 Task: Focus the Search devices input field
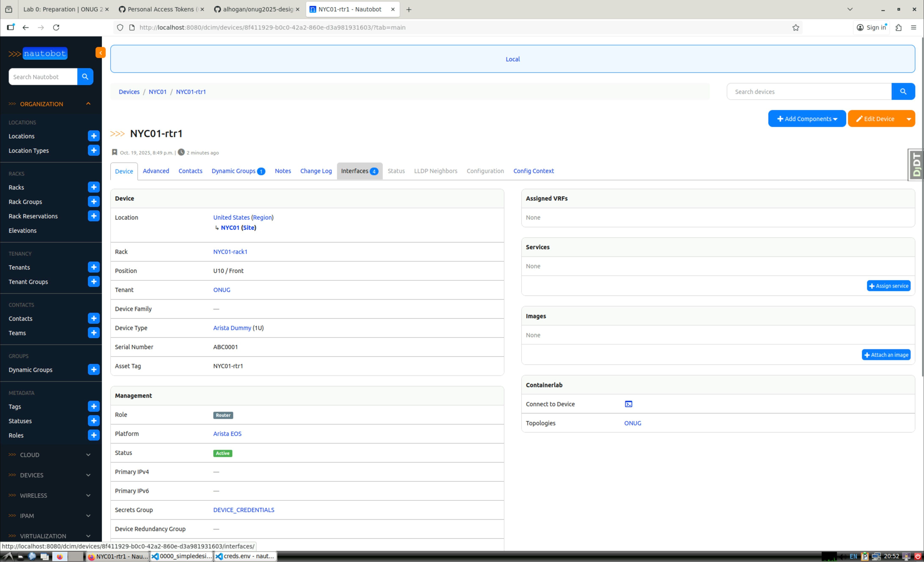809,92
